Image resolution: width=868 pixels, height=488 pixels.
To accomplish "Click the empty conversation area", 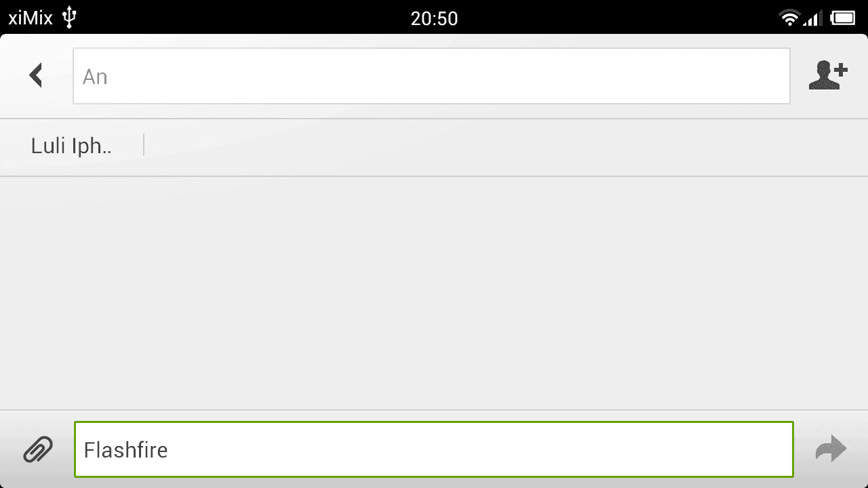I will (x=434, y=293).
